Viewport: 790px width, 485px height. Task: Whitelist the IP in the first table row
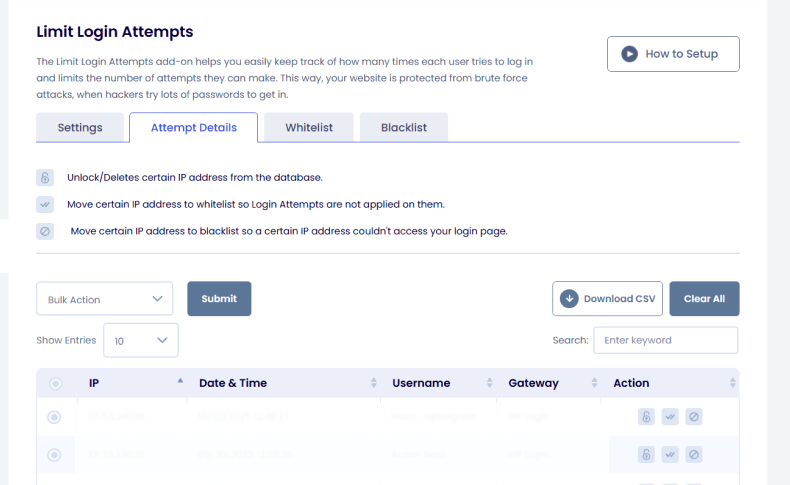click(670, 417)
